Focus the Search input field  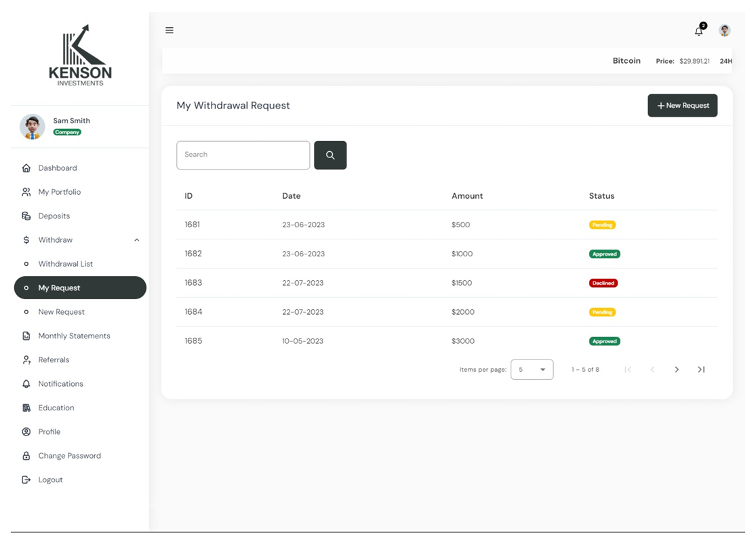(243, 155)
